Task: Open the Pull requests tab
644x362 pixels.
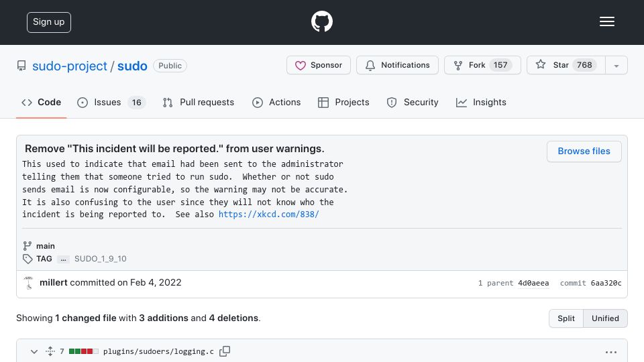Action: tap(199, 102)
